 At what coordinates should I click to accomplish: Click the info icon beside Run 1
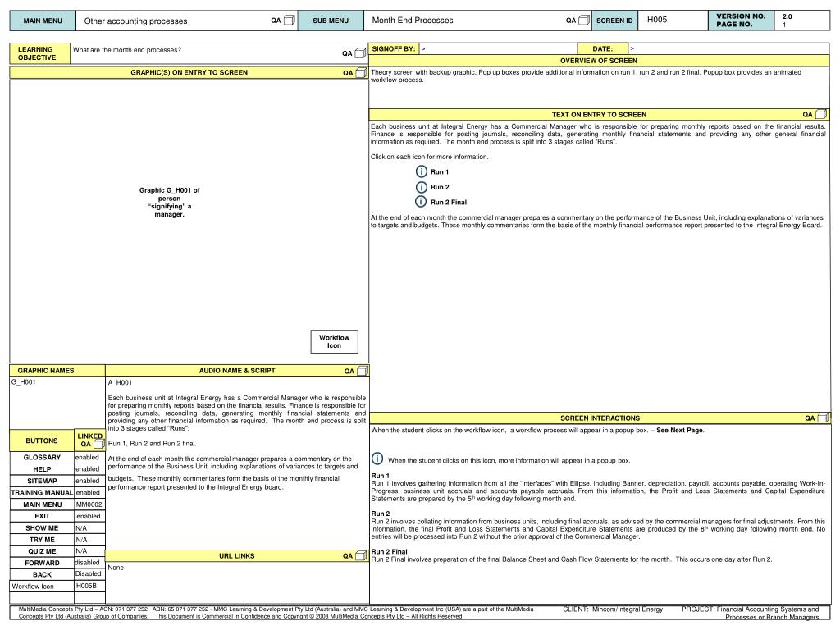[x=422, y=171]
